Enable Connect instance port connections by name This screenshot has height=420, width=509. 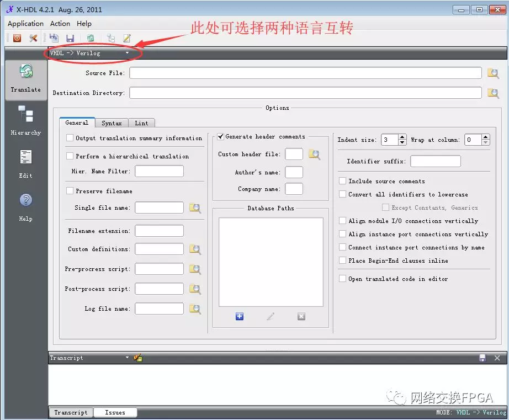(342, 247)
